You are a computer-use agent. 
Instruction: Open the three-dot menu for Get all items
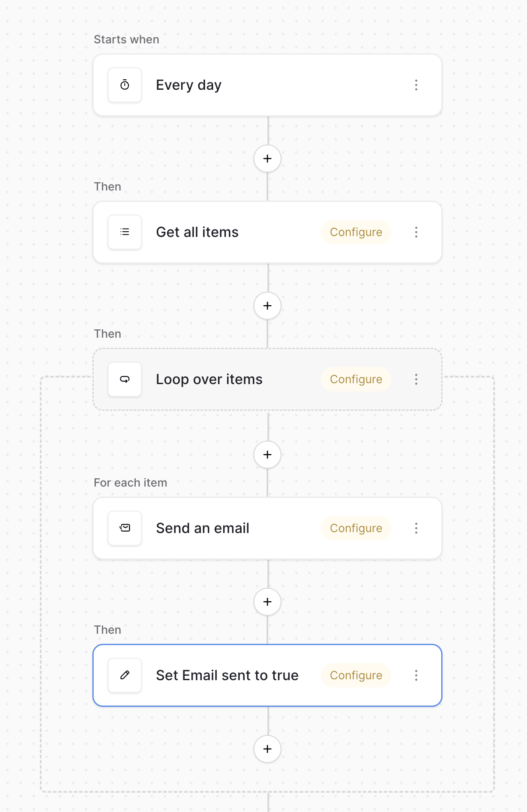[416, 232]
